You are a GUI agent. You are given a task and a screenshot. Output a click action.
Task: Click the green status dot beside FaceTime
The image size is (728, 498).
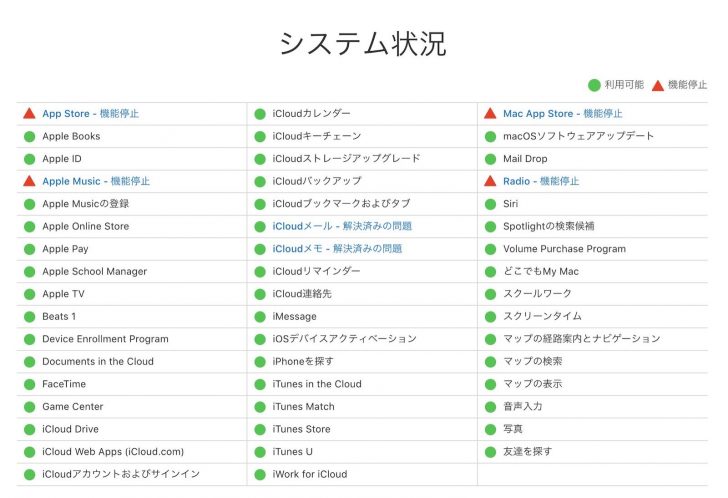29,385
